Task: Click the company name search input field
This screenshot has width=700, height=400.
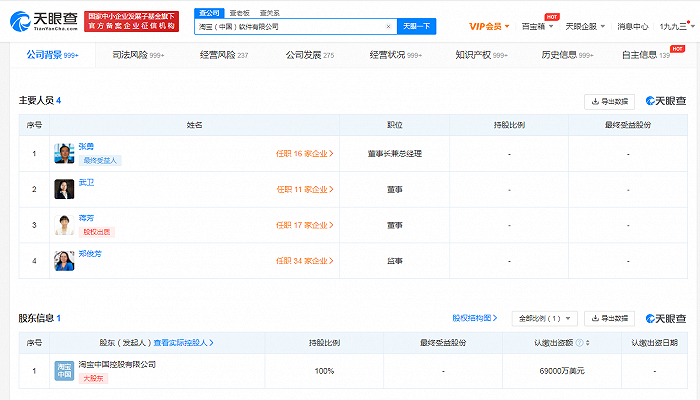Action: (290, 27)
